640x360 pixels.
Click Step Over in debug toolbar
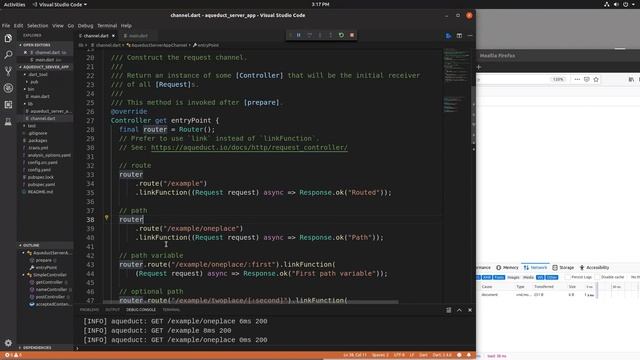click(309, 35)
